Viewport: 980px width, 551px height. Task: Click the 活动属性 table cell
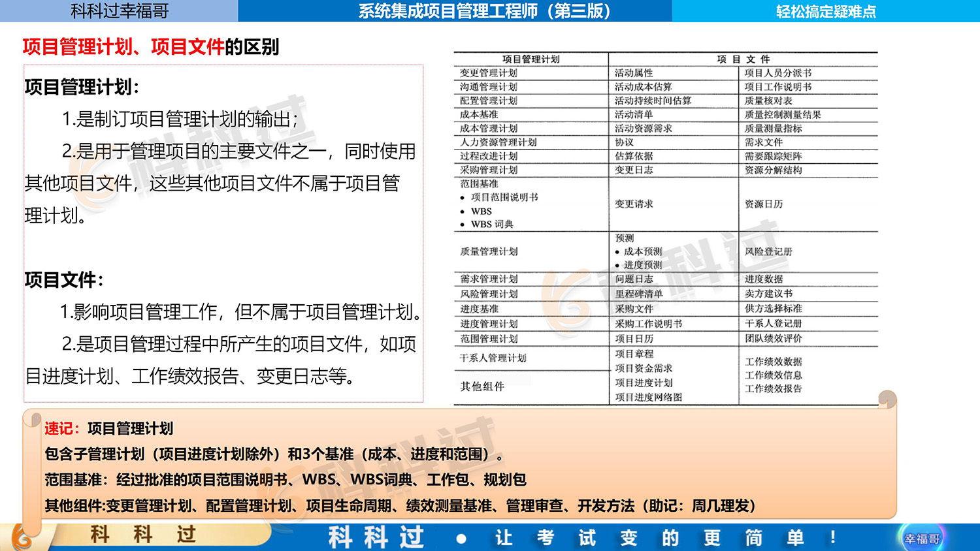click(633, 72)
